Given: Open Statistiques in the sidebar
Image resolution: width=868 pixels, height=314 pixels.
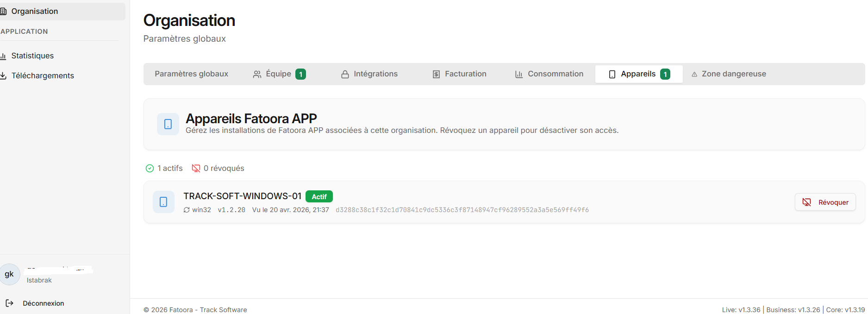Looking at the screenshot, I should pos(32,56).
